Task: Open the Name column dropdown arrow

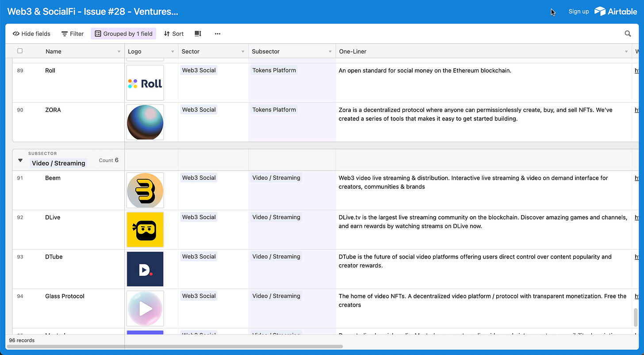Action: (119, 52)
